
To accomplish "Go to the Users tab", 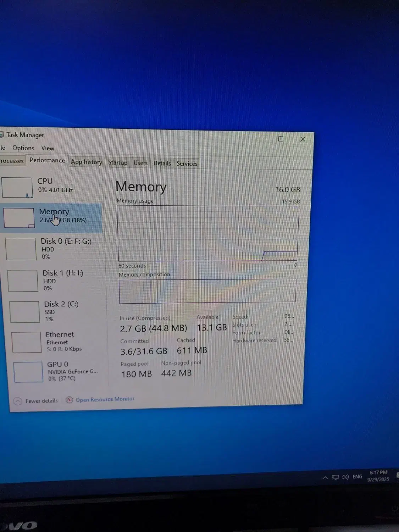I will [x=140, y=163].
